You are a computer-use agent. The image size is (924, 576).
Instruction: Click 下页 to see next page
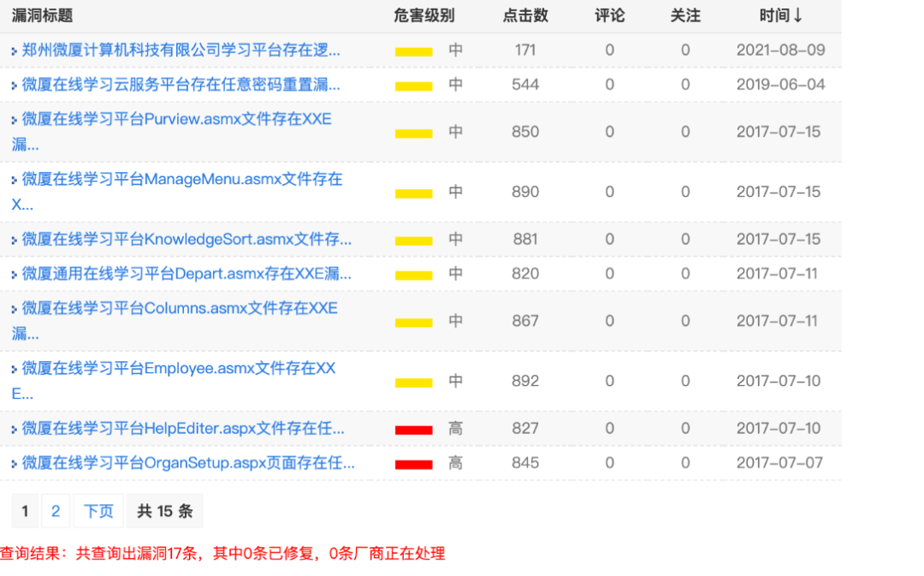(98, 511)
